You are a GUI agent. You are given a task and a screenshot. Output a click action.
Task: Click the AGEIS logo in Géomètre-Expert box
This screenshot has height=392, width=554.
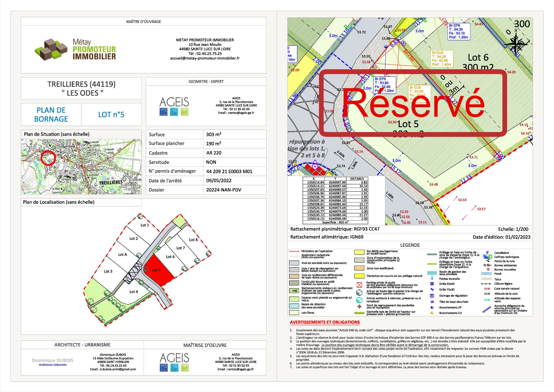click(x=174, y=106)
